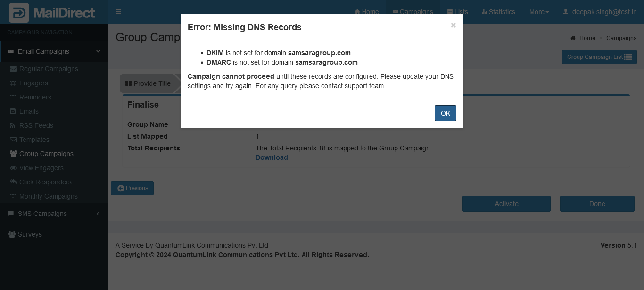Click the Click Responders reply icon

pos(13,182)
